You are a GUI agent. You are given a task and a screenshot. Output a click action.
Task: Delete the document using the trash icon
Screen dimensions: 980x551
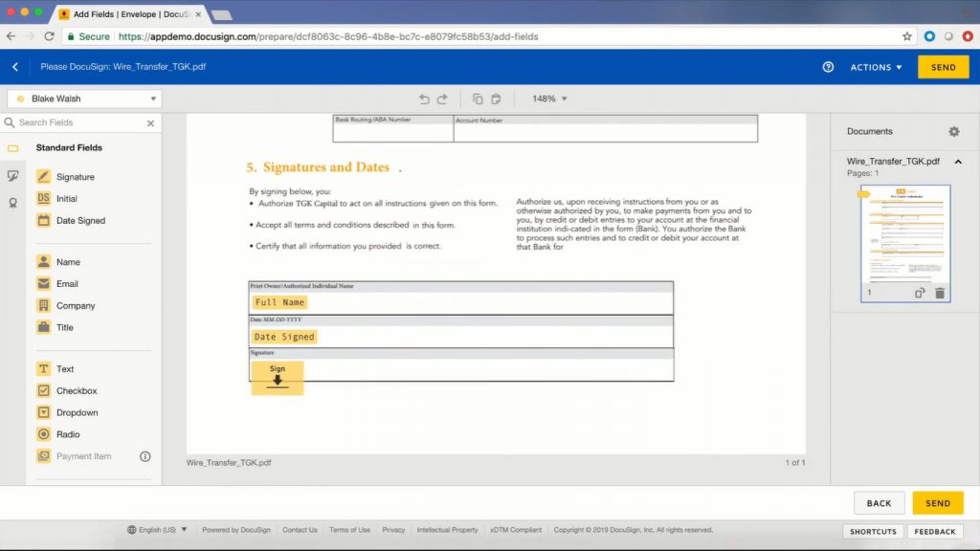coord(939,293)
